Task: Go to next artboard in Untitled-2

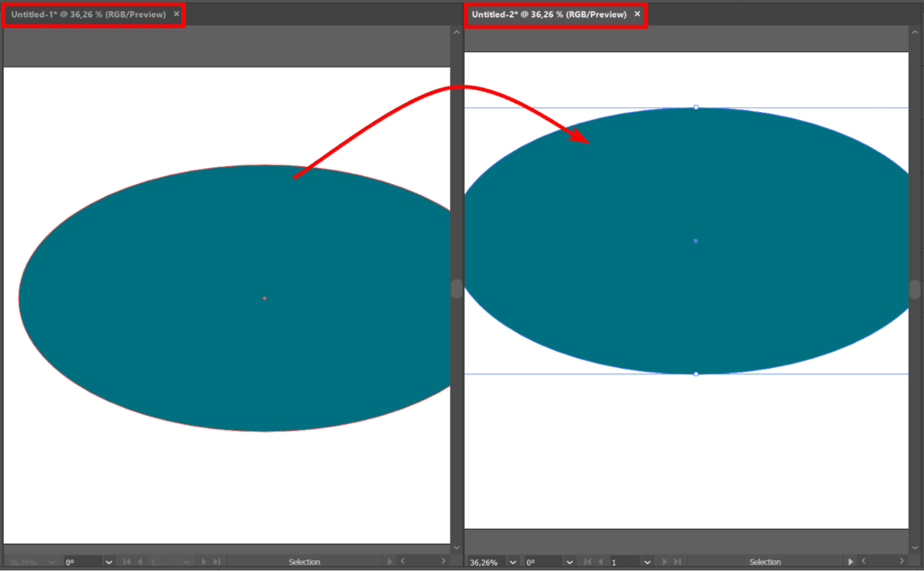Action: 664,562
